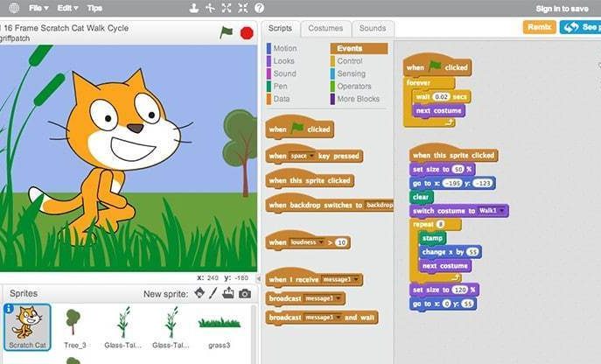
Task: Open backdrop dropdown in backdrop switches block
Action: (x=379, y=206)
